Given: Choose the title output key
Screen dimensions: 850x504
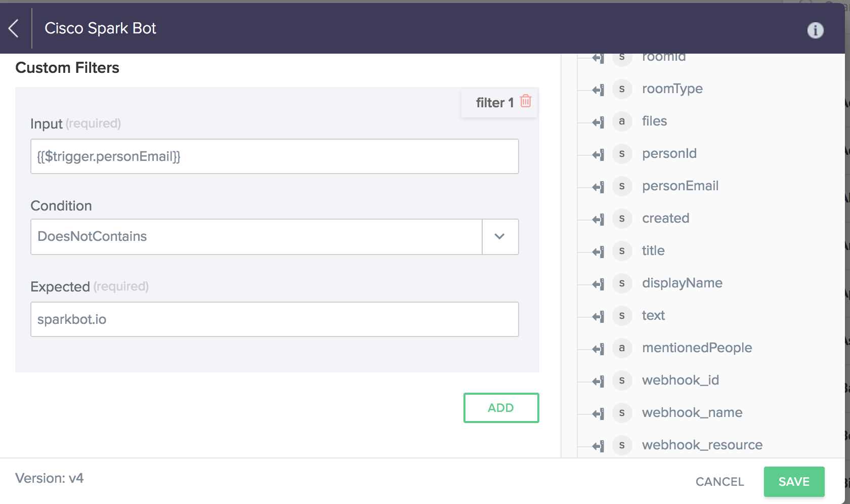Looking at the screenshot, I should (653, 251).
